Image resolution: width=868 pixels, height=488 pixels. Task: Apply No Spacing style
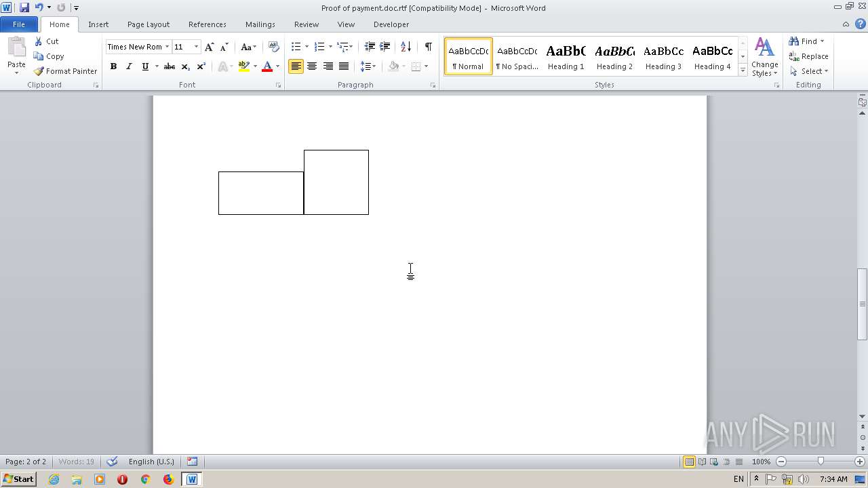tap(517, 56)
